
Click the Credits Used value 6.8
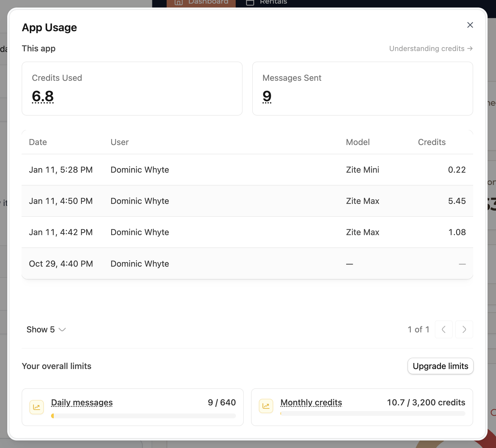point(43,96)
